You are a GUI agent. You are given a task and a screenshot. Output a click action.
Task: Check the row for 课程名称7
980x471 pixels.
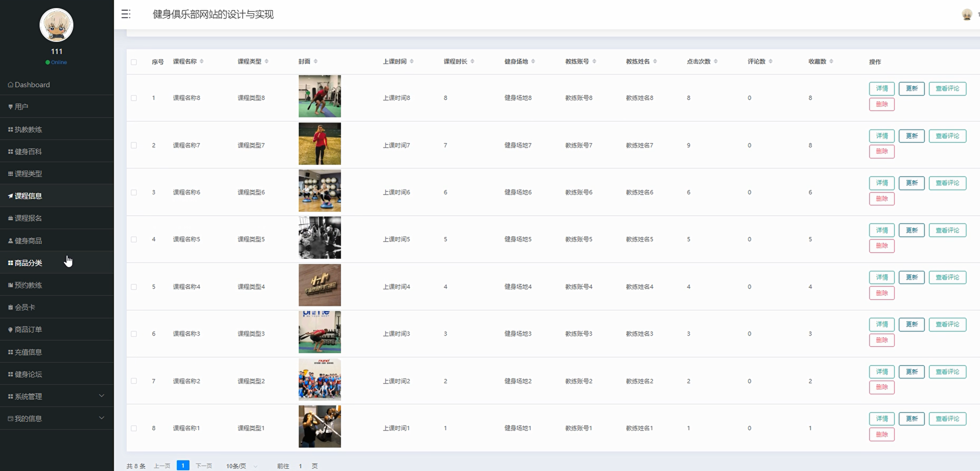[134, 145]
